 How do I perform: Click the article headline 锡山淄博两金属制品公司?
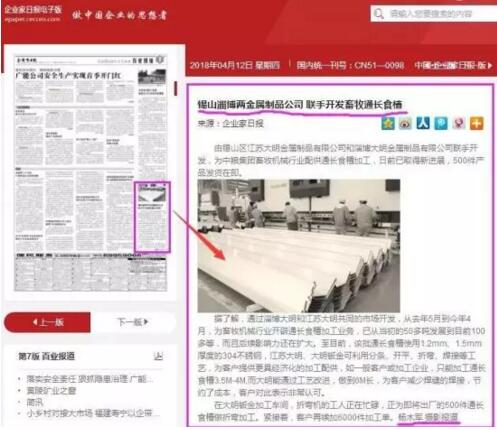(x=300, y=104)
